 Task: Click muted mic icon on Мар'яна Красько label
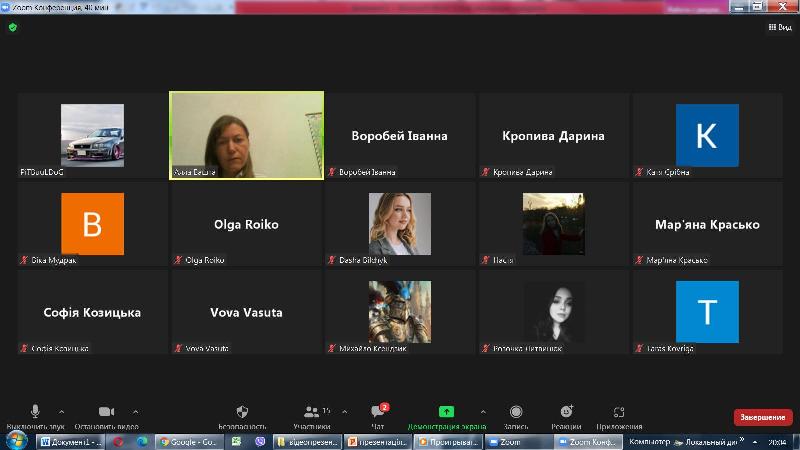pos(639,260)
